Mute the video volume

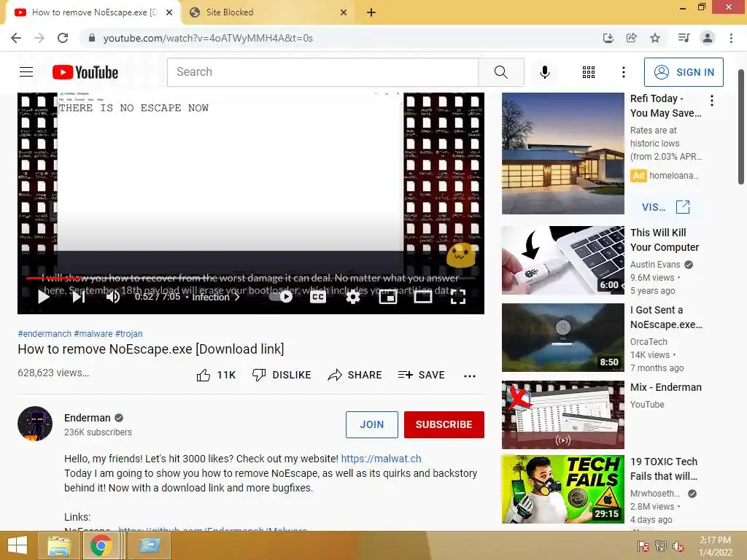point(113,297)
